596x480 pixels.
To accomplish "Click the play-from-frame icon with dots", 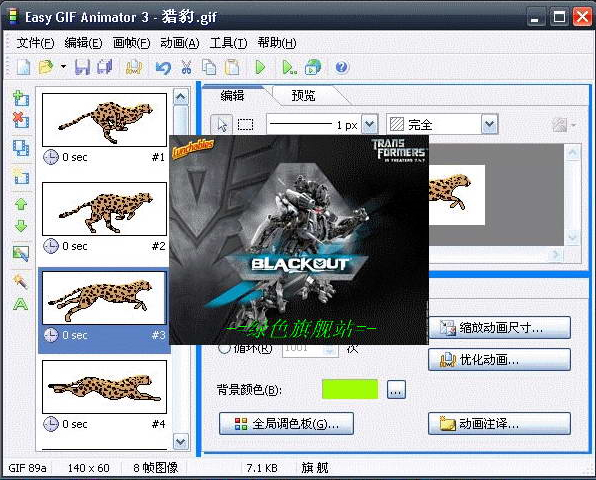I will point(290,67).
